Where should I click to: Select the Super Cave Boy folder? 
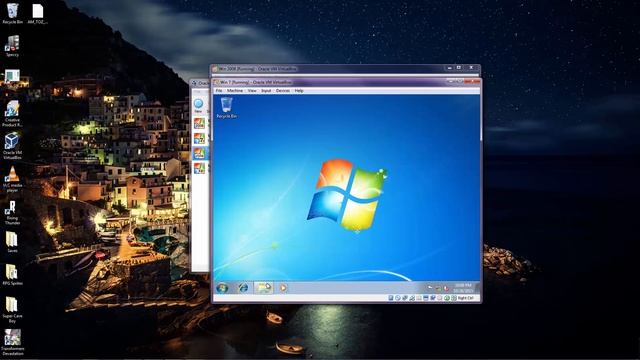pyautogui.click(x=12, y=310)
